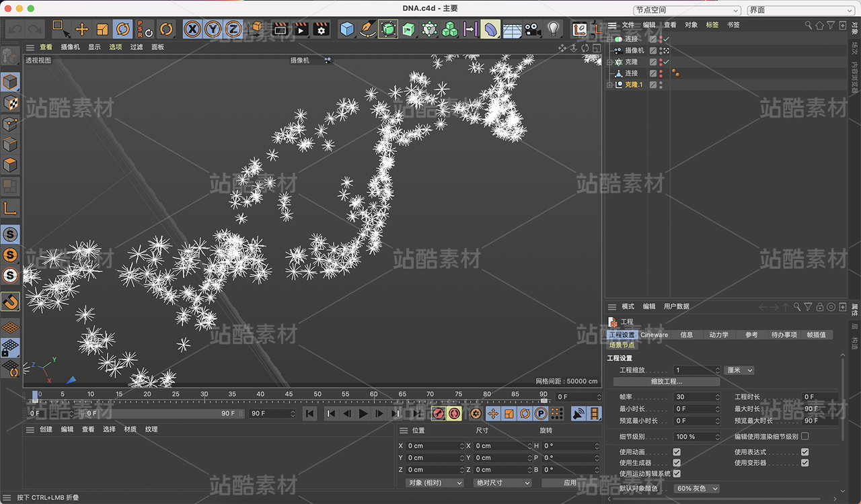Render to picture viewer clapperboard play icon
The image size is (861, 504).
point(301,29)
